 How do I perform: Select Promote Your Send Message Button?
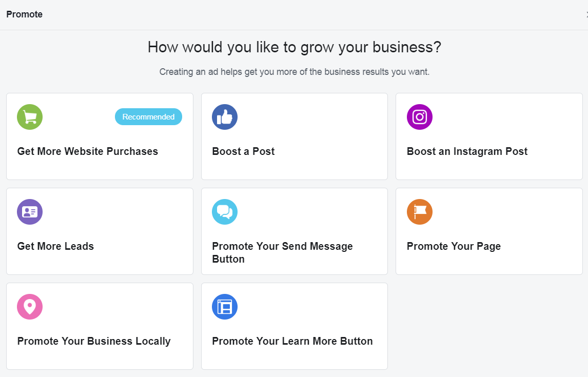coord(294,231)
